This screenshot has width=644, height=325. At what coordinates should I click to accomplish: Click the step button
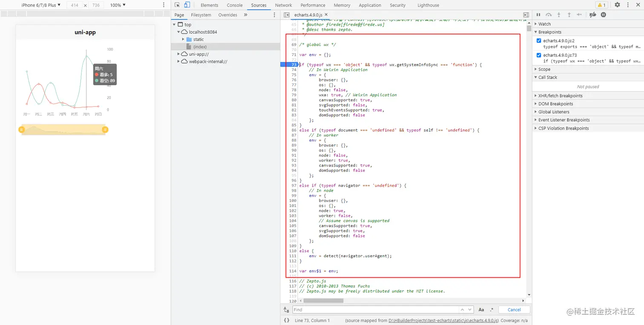579,15
